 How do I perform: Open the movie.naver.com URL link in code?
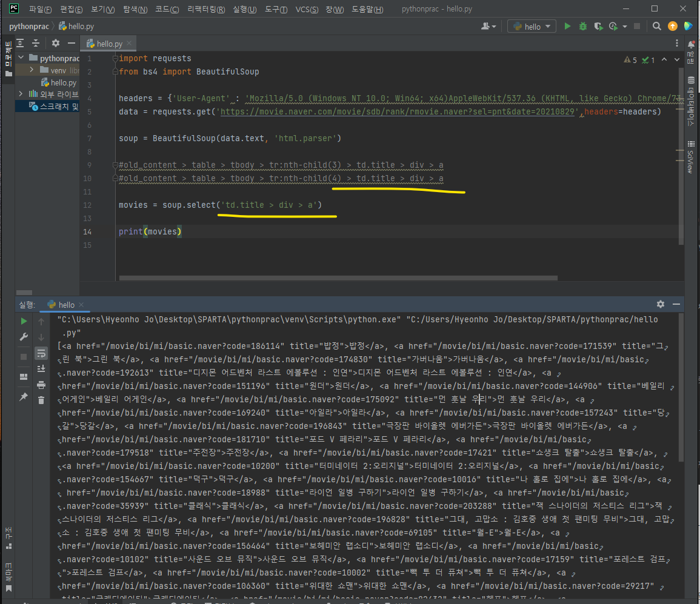pyautogui.click(x=398, y=111)
